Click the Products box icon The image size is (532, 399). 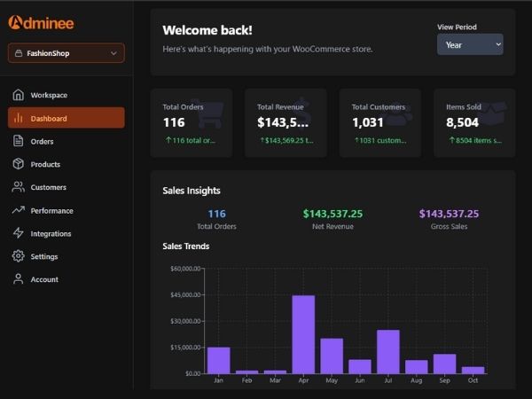[x=18, y=164]
